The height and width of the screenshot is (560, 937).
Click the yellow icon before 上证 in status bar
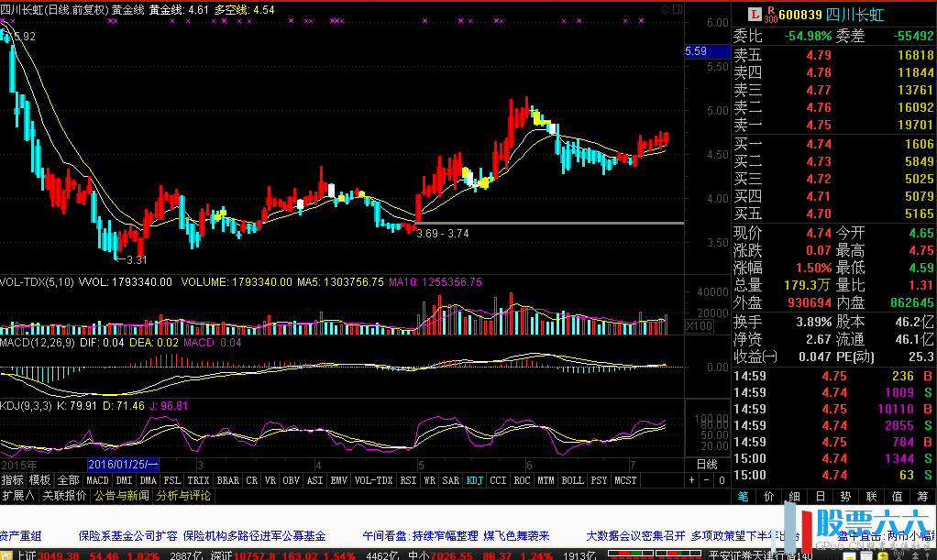pos(6,555)
